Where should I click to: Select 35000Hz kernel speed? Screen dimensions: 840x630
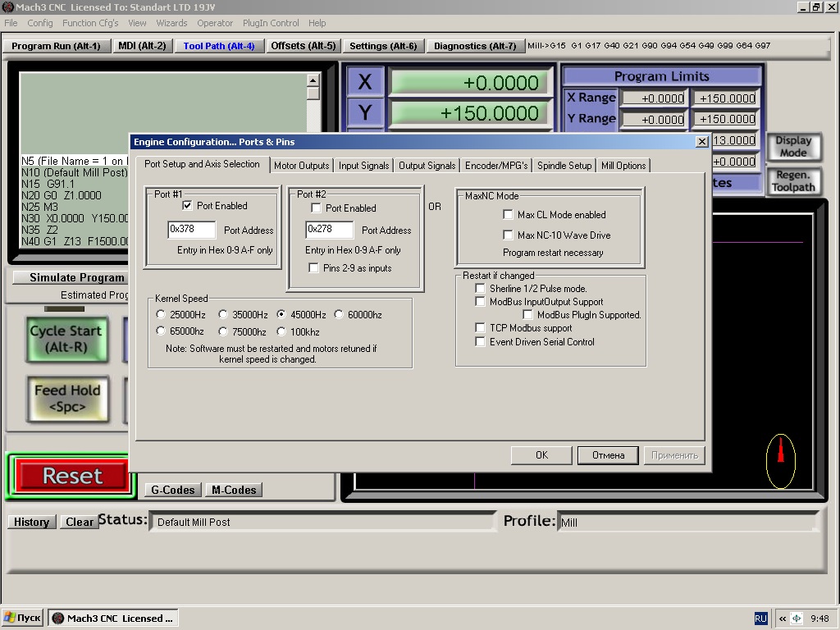(x=223, y=314)
